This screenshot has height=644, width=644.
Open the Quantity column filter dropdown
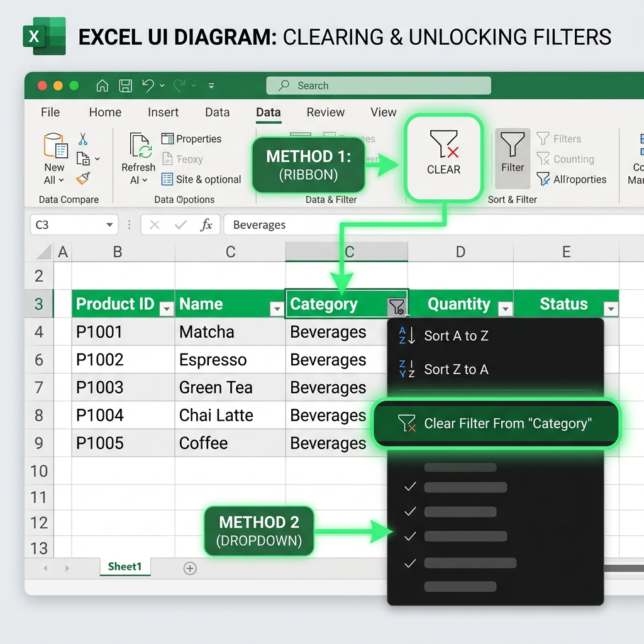pyautogui.click(x=506, y=308)
